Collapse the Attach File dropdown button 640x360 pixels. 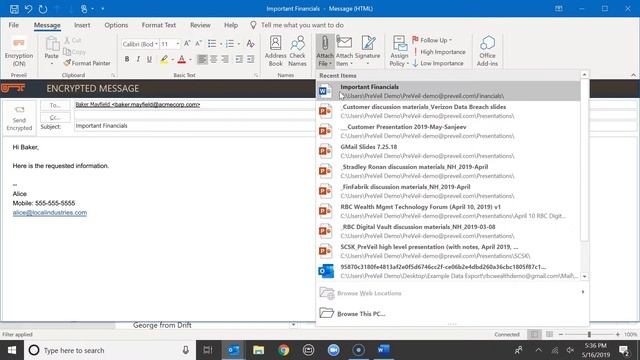click(x=325, y=51)
